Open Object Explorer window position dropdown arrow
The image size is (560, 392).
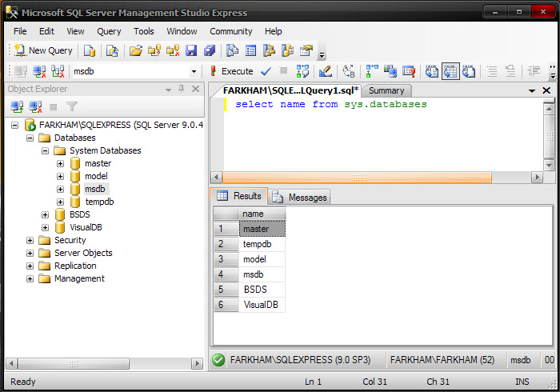click(168, 90)
